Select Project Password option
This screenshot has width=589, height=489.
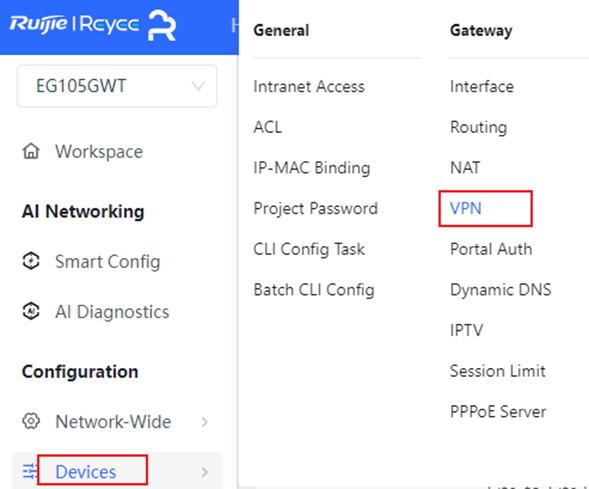pos(316,208)
